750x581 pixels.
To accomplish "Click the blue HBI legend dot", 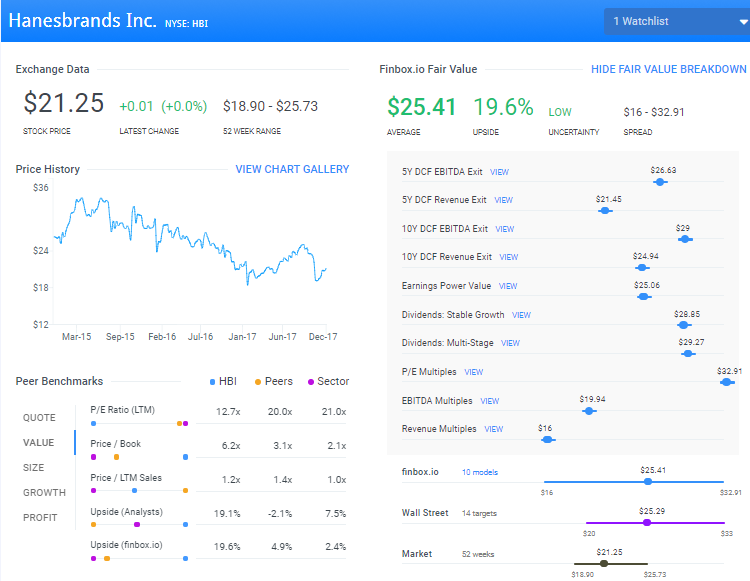I will point(212,382).
